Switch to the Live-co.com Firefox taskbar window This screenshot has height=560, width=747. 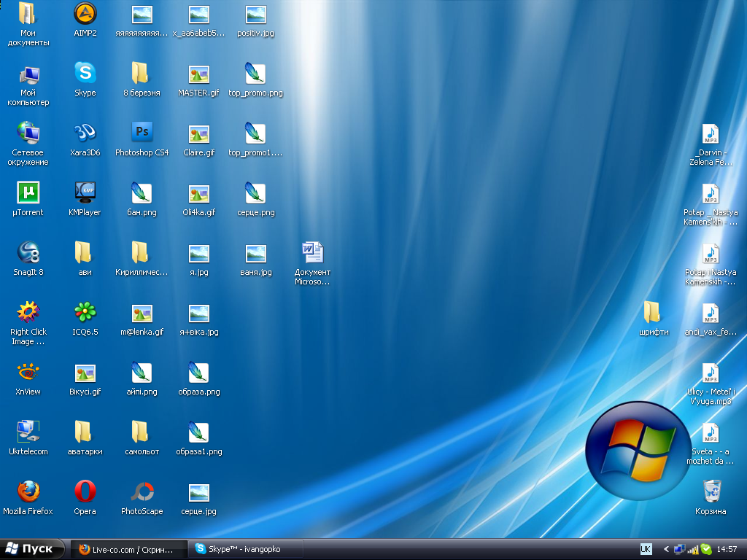[128, 549]
